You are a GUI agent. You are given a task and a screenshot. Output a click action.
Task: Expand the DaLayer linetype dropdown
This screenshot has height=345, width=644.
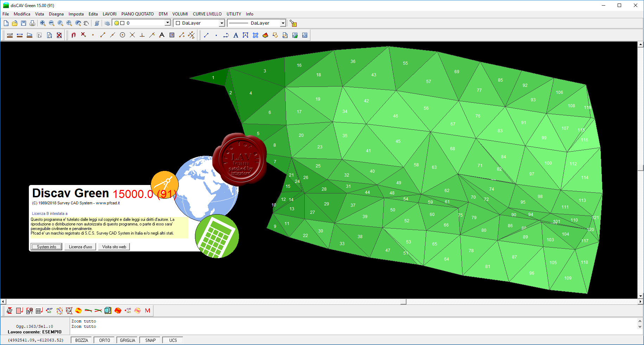coord(283,23)
